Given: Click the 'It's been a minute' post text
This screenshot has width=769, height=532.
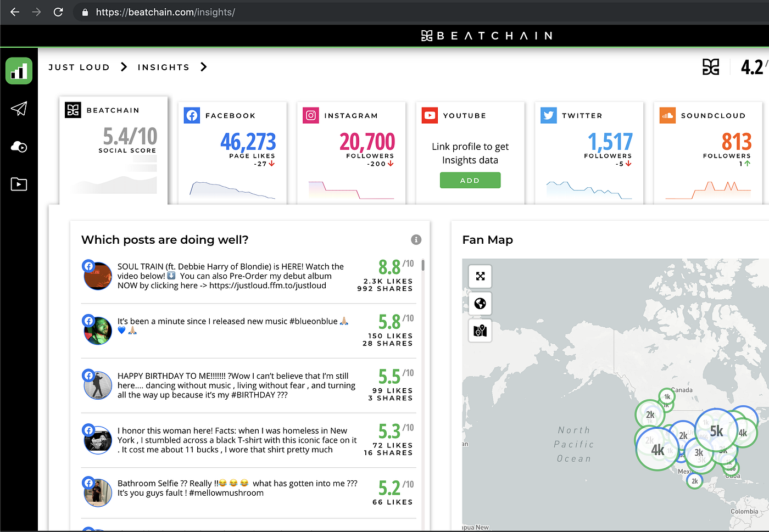Looking at the screenshot, I should (x=233, y=326).
